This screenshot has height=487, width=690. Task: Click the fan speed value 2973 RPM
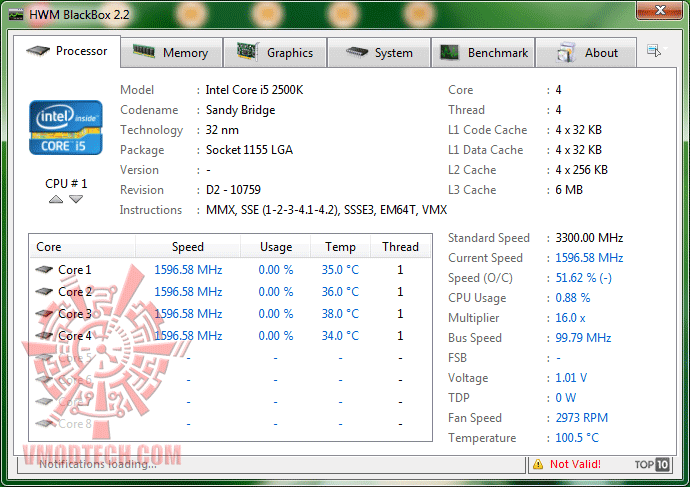581,417
